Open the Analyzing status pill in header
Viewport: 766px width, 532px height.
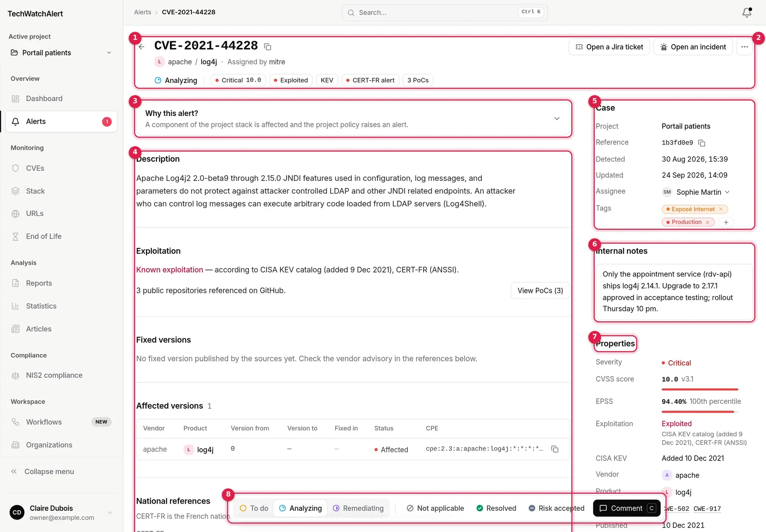176,80
